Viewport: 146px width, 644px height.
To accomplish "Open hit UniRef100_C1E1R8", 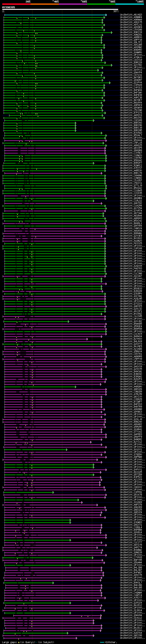I will tap(131, 120).
